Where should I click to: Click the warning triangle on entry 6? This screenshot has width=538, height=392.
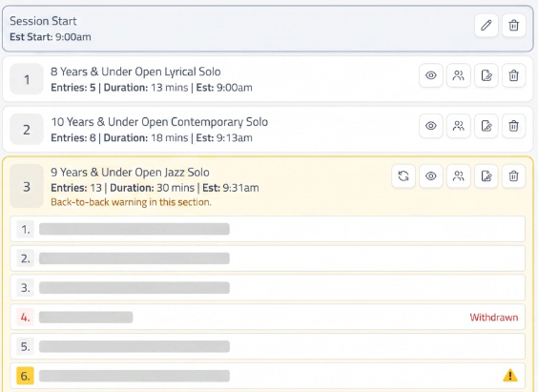510,375
